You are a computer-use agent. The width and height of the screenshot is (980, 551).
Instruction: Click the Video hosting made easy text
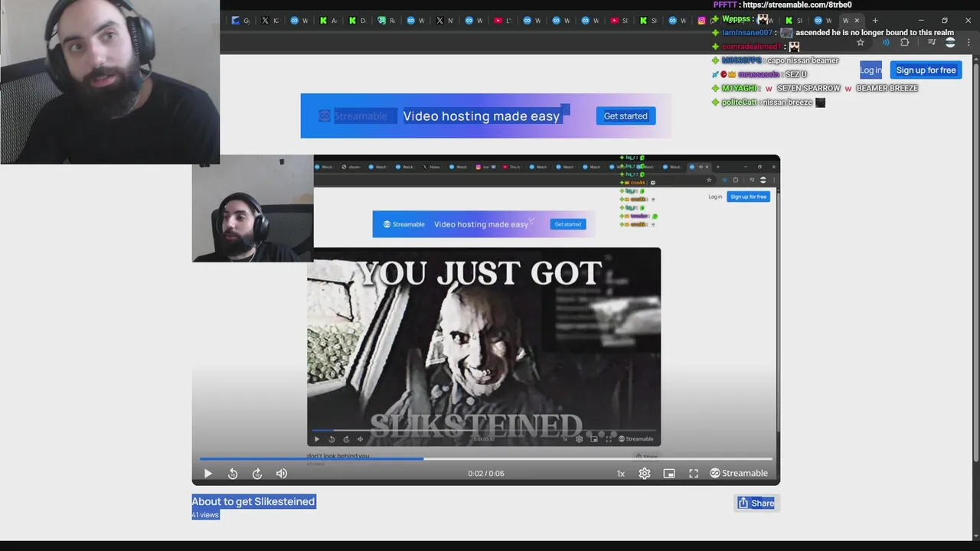tap(482, 116)
